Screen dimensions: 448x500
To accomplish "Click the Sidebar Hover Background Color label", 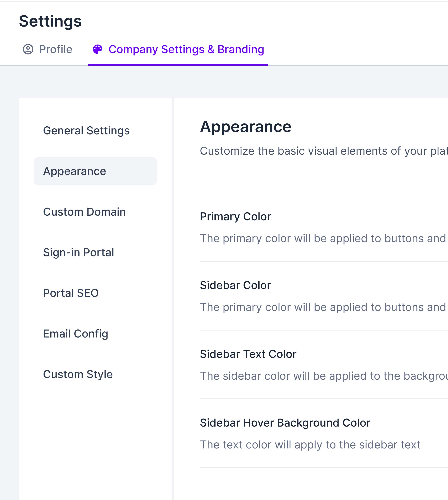I will [285, 423].
